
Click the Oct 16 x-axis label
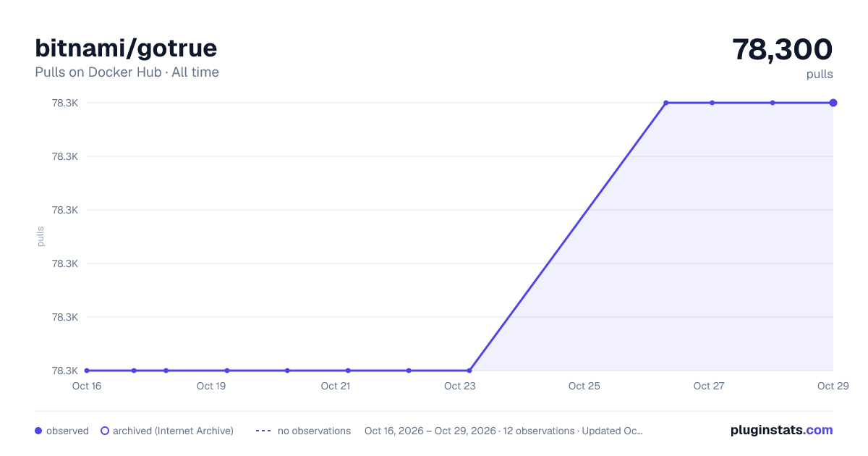point(87,386)
